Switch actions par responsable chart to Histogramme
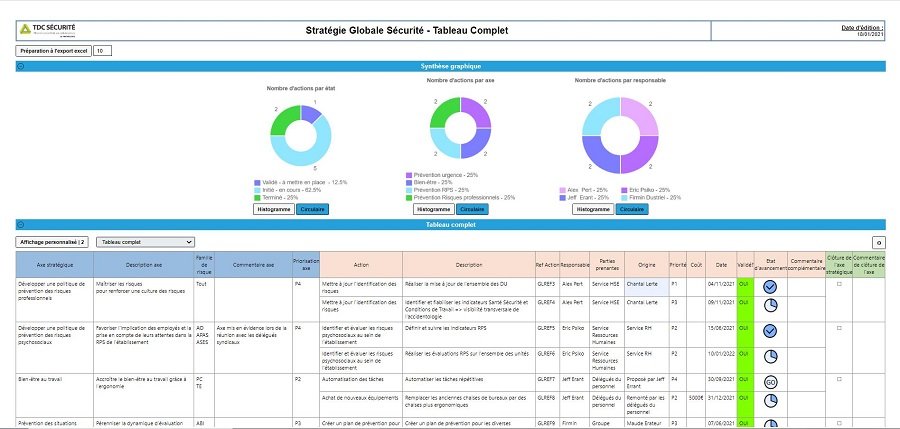This screenshot has width=900, height=429. point(593,209)
